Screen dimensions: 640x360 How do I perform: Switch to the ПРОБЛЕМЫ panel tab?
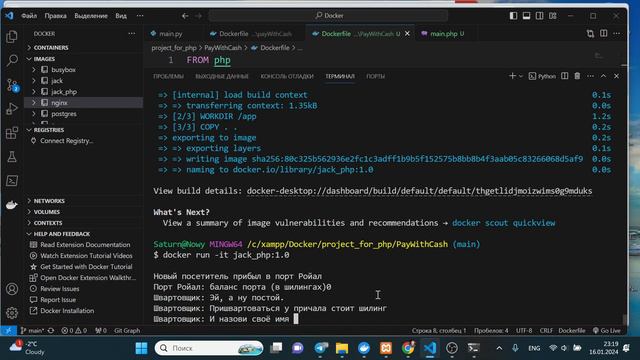[x=168, y=76]
